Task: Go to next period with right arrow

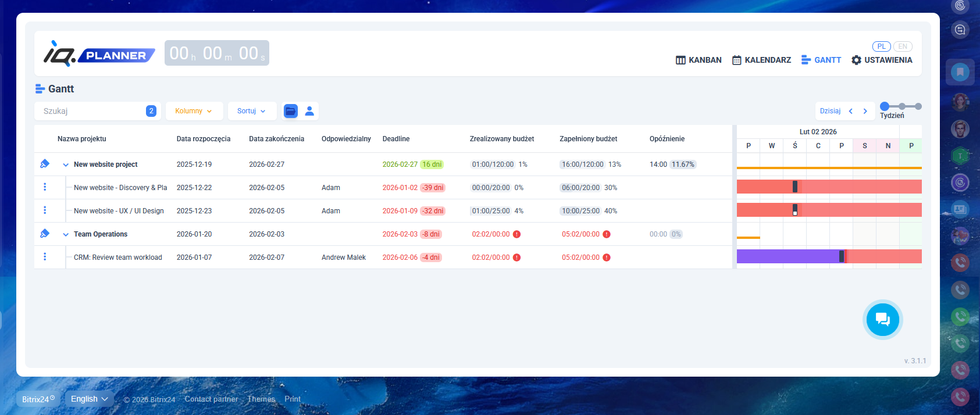Action: click(865, 111)
